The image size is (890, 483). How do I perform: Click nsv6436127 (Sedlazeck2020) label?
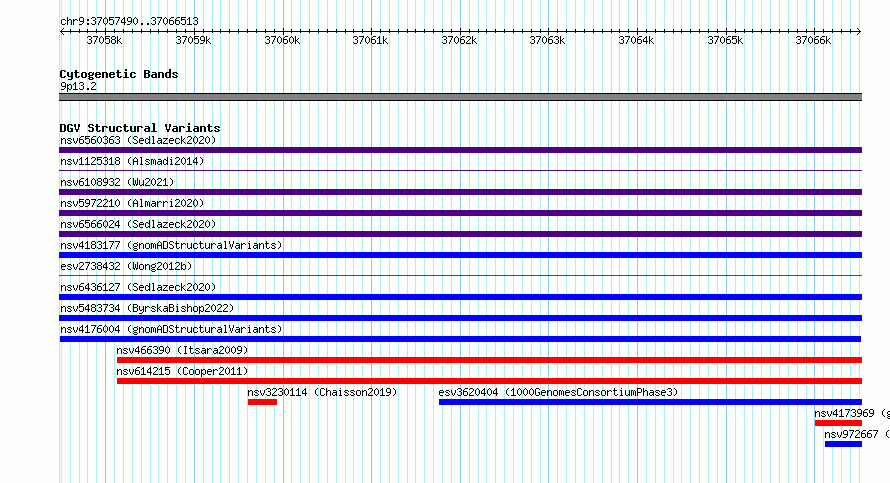click(x=138, y=287)
